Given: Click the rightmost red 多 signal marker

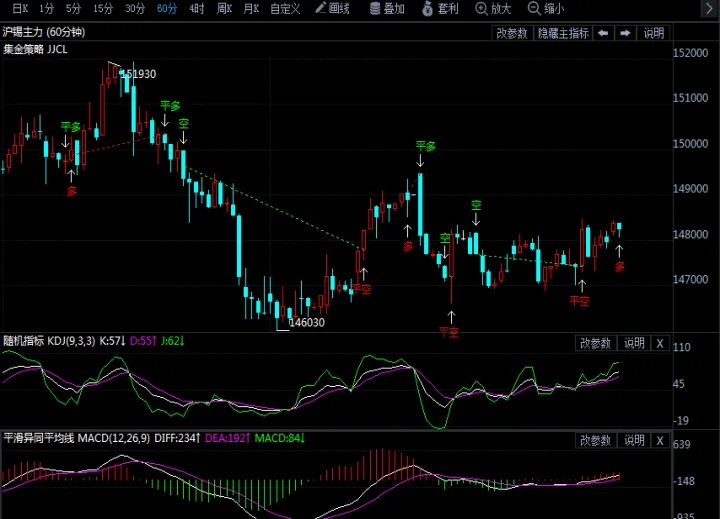Looking at the screenshot, I should tap(620, 266).
